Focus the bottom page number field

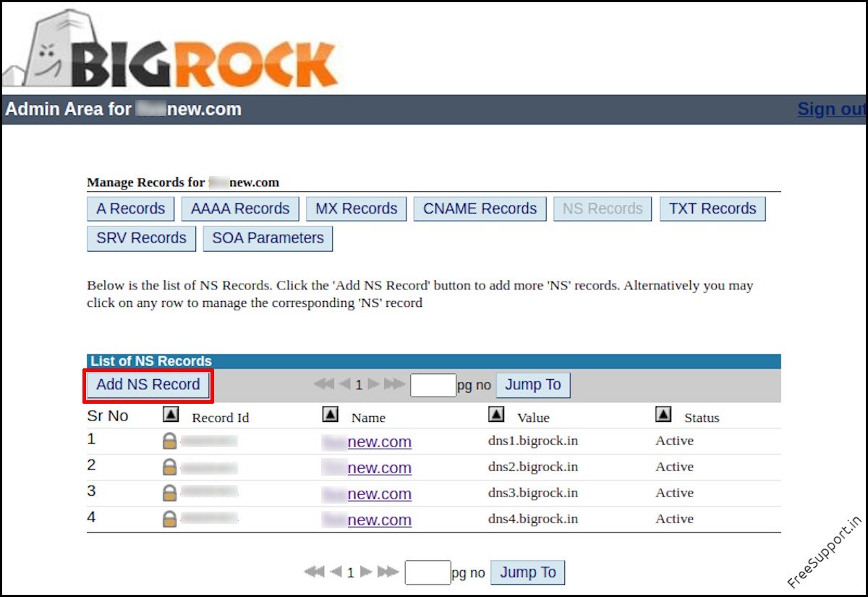(x=427, y=572)
